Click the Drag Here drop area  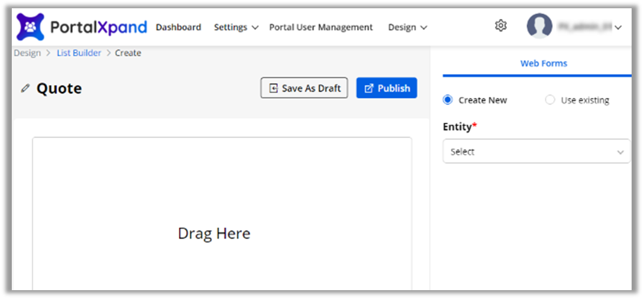(214, 234)
